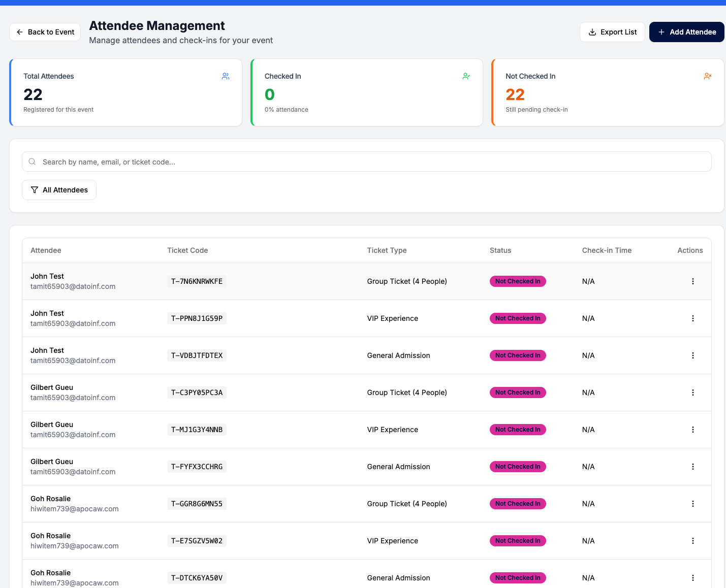Screen dimensions: 726x588
Task: Add a new attendee
Action: click(x=687, y=32)
